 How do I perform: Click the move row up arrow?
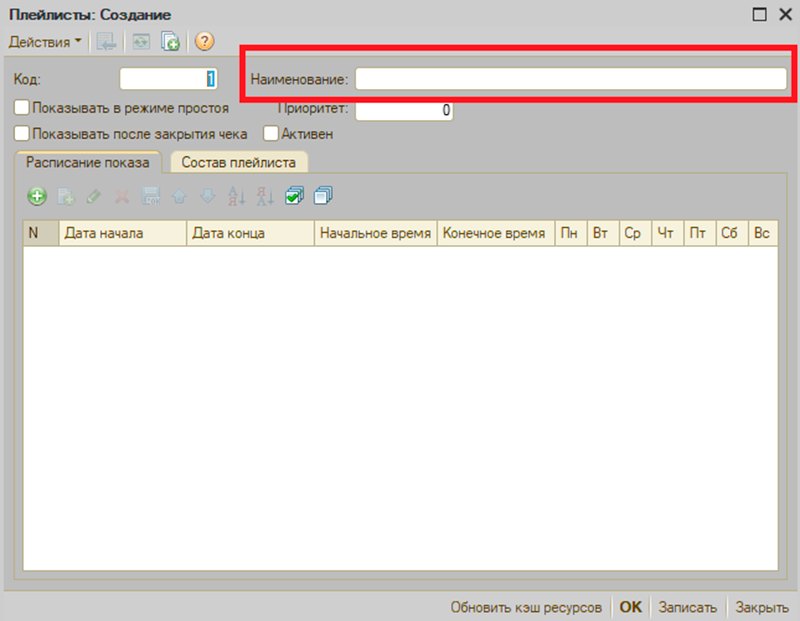click(x=179, y=196)
